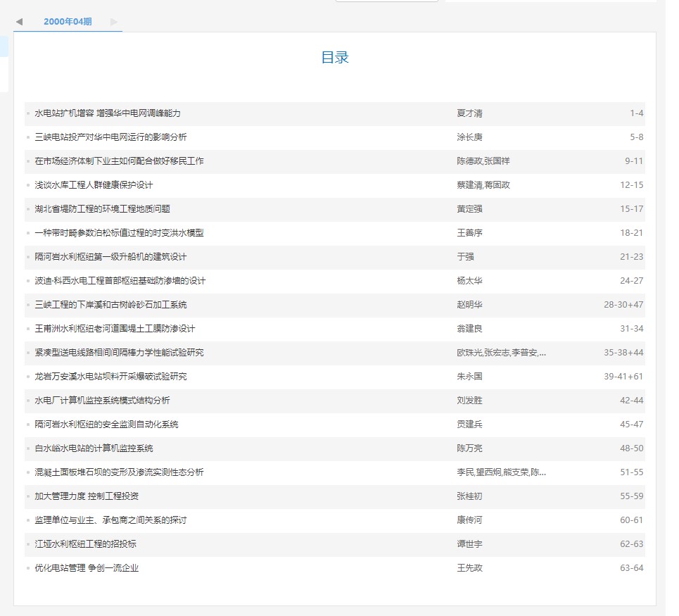This screenshot has width=679, height=616.
Task: Click page range 48-50
Action: tap(632, 448)
